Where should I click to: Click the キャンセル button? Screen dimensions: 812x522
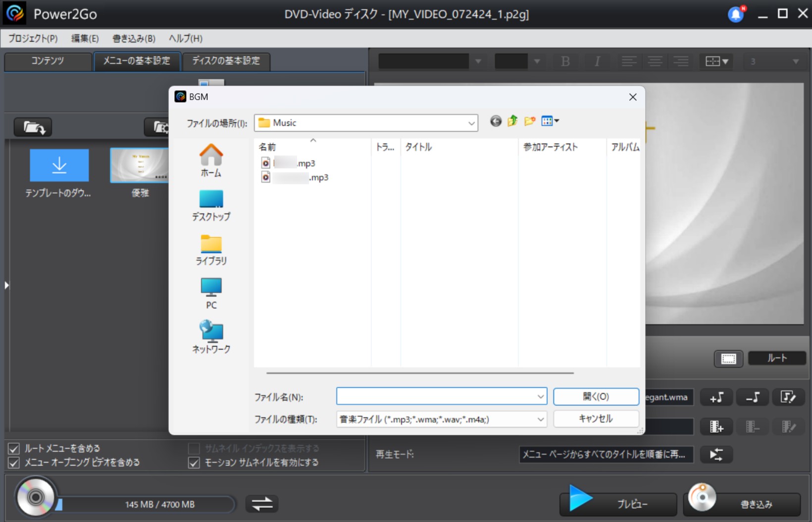click(x=596, y=419)
